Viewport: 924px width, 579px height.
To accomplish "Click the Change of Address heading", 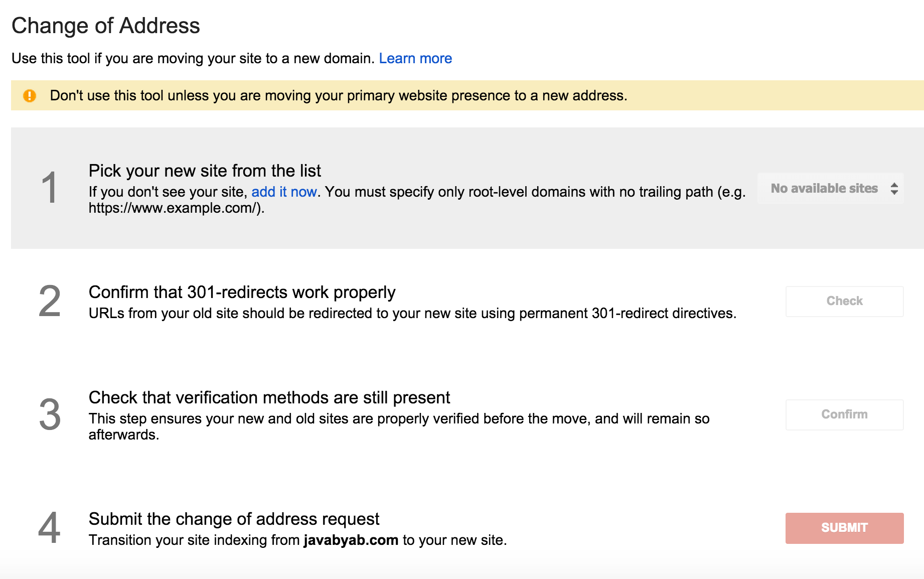I will pyautogui.click(x=106, y=26).
